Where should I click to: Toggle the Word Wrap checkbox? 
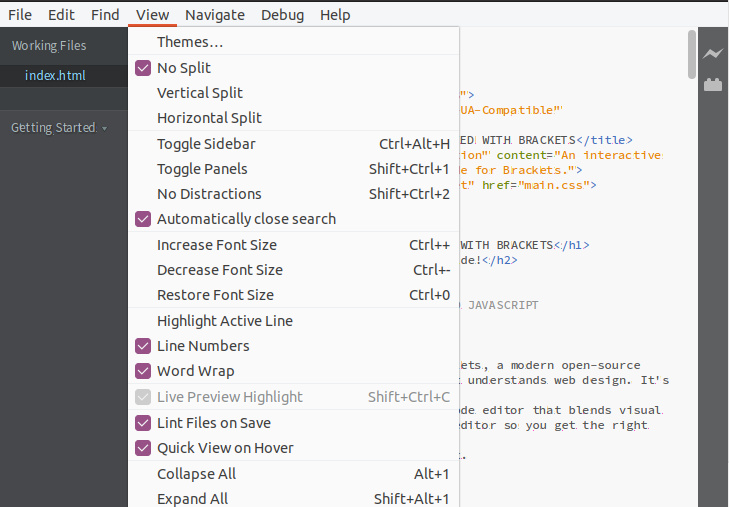(x=143, y=371)
